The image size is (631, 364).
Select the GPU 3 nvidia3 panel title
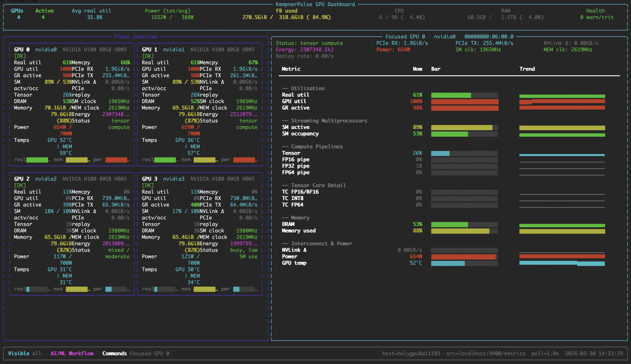point(163,179)
